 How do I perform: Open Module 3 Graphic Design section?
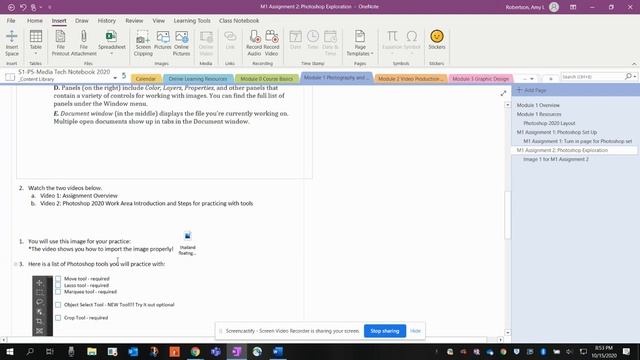point(480,79)
